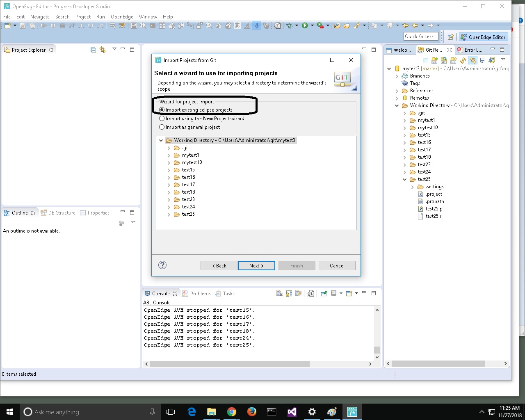Open the Navigate menu
The width and height of the screenshot is (525, 420).
(x=40, y=17)
